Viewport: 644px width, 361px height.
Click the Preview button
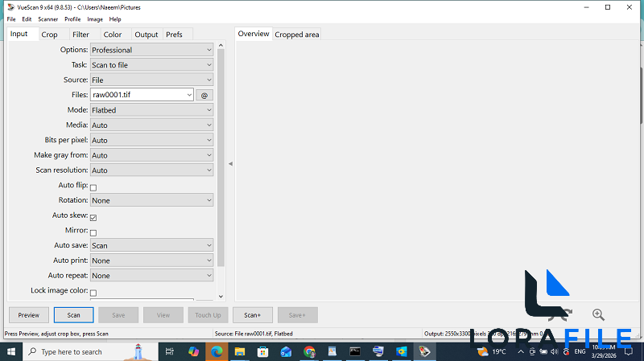pyautogui.click(x=29, y=315)
